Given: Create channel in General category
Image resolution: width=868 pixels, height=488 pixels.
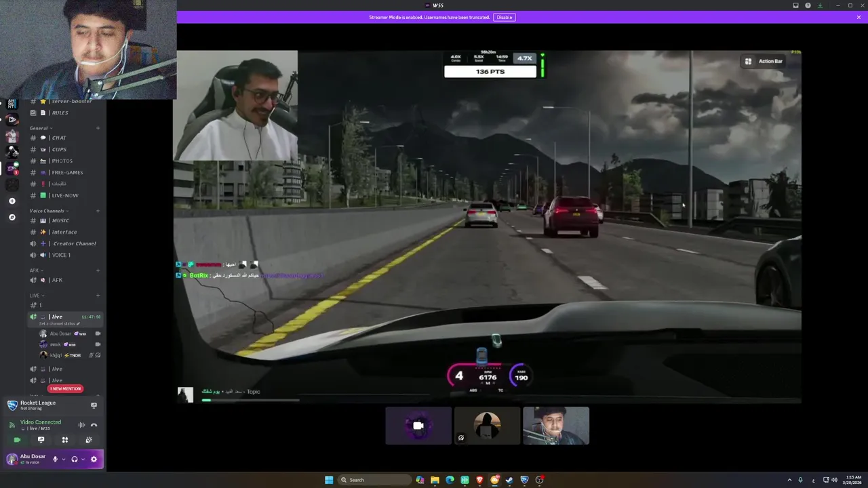Looking at the screenshot, I should click(98, 128).
